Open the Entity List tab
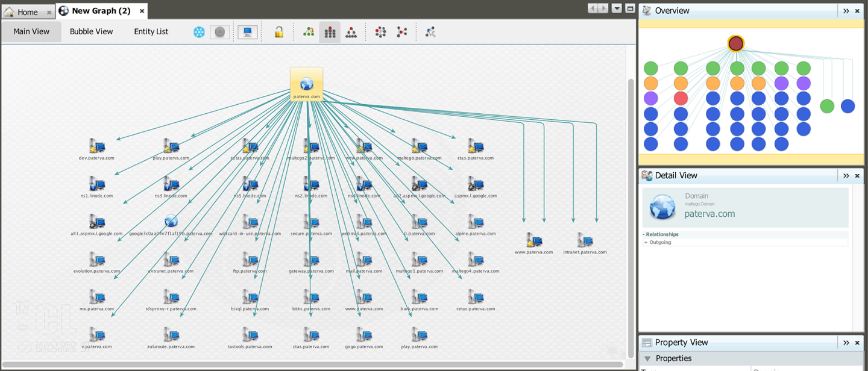Viewport: 868px width, 371px height. click(151, 31)
